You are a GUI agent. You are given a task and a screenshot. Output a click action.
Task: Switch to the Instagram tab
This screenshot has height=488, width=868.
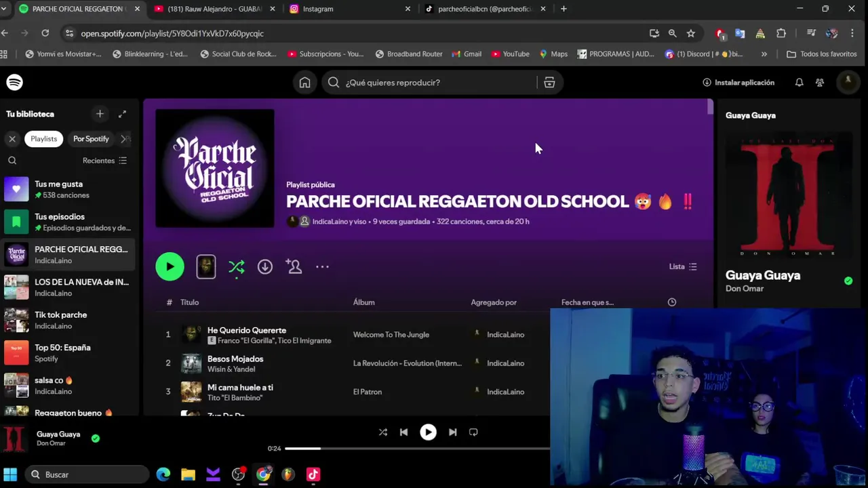tap(351, 9)
